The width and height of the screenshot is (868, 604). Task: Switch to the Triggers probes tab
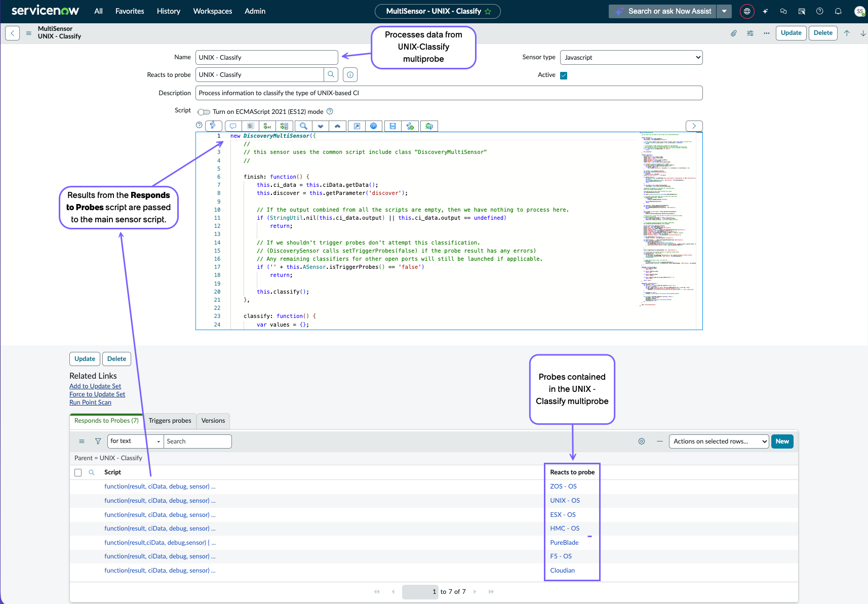point(170,421)
